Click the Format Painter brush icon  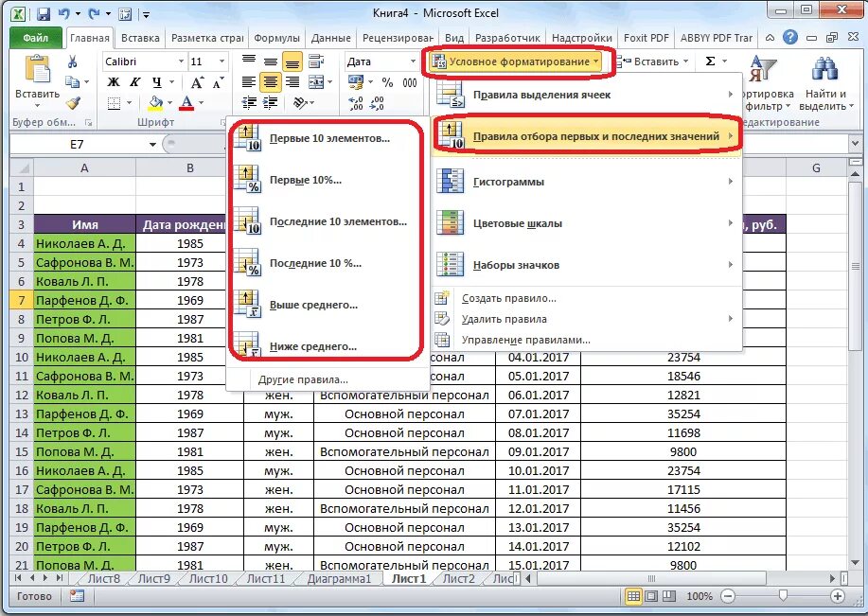[73, 103]
